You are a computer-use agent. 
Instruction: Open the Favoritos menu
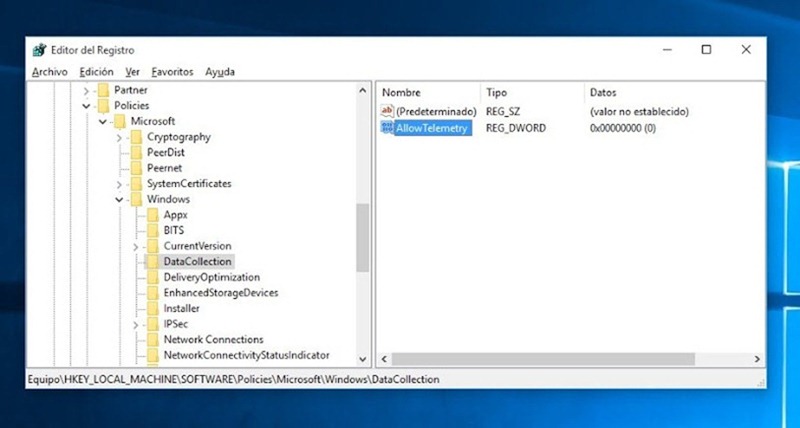point(172,72)
